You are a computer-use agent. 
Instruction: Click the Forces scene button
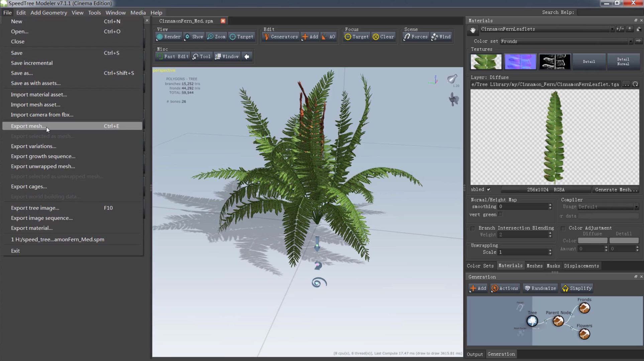(416, 37)
